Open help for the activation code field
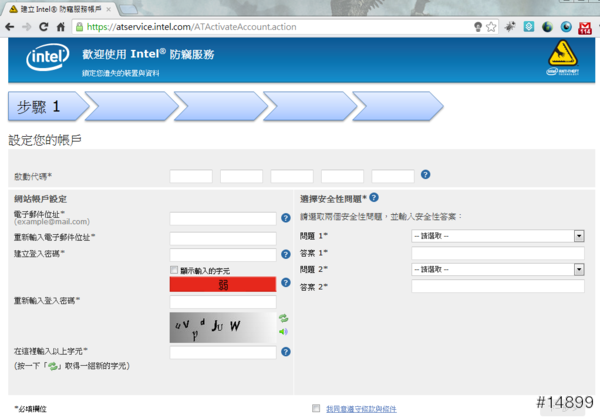Viewport: 600px width, 418px height. (425, 175)
